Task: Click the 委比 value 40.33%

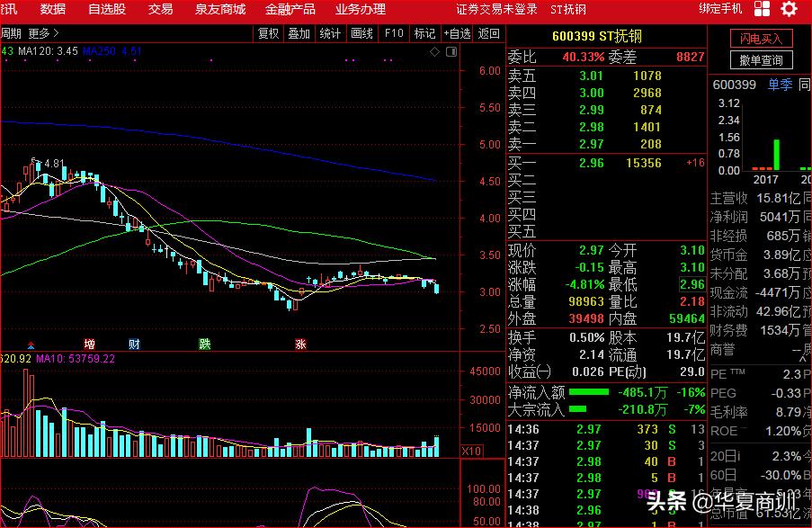Action: tap(583, 57)
